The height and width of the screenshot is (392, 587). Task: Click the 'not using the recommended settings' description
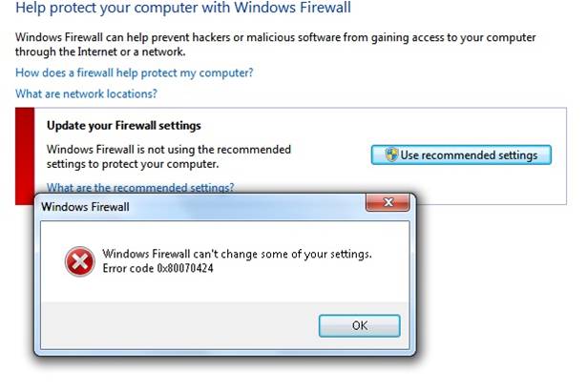(169, 156)
